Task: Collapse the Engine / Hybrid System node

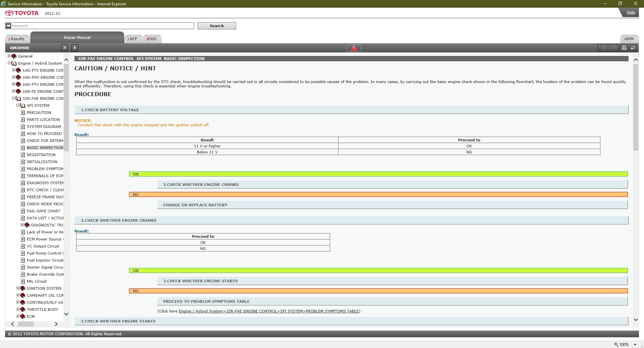Action: click(9, 63)
